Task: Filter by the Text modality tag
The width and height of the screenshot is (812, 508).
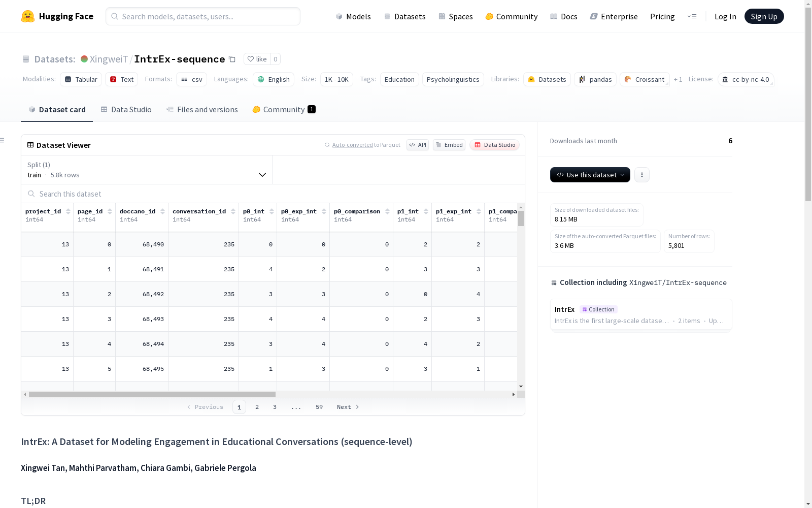Action: point(122,79)
